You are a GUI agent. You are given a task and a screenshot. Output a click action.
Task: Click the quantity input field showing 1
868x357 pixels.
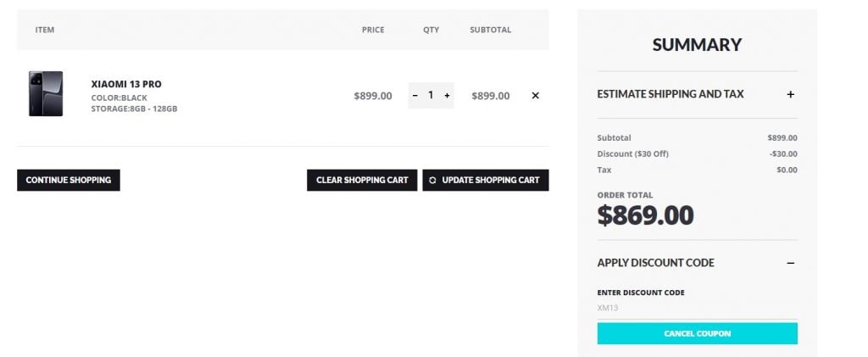(431, 96)
